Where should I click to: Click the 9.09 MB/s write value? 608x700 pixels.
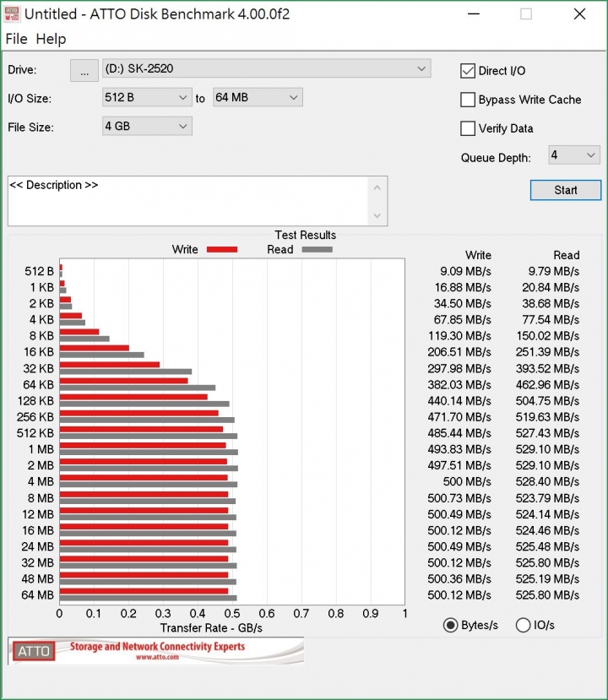click(x=465, y=271)
